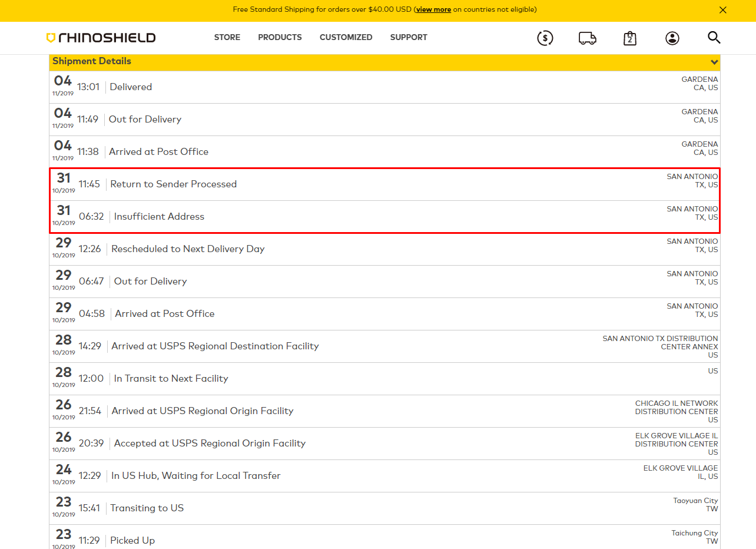Click the Picked Up tracking entry

coord(132,540)
